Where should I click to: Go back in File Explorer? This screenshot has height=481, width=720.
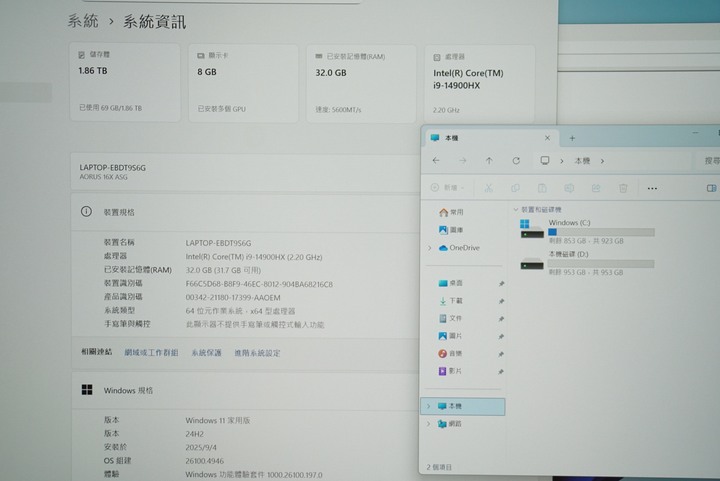tap(436, 161)
